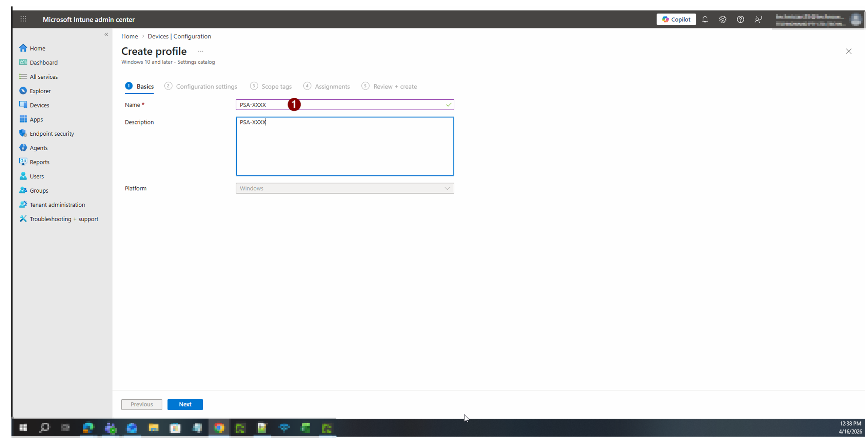
Task: Select the Configuration settings step tab
Action: coord(201,87)
